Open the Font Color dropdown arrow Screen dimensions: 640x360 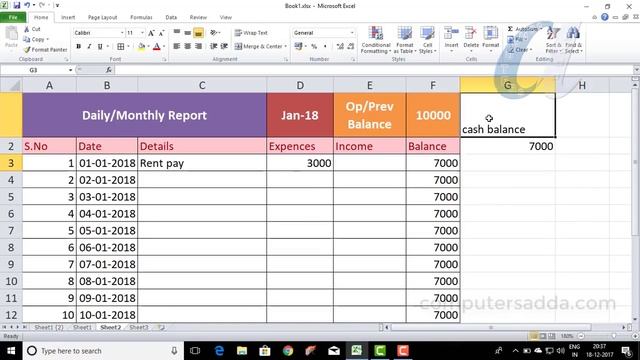[164, 47]
